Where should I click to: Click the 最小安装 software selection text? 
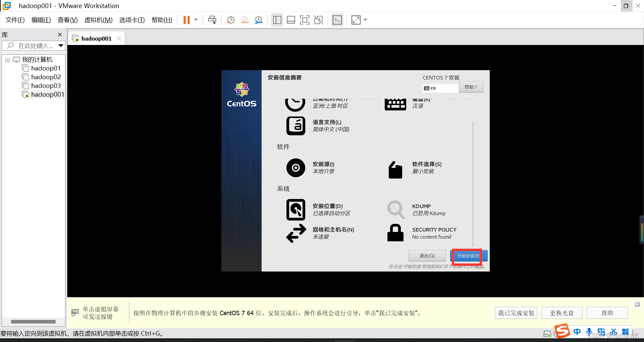pyautogui.click(x=423, y=172)
